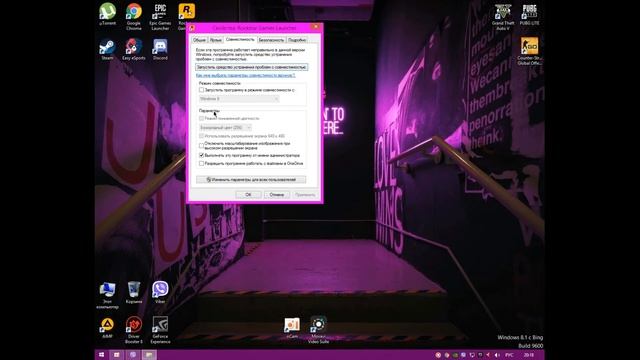Screen dimensions: 640x360
Task: Open the Steam desktop shortcut
Action: [x=107, y=49]
